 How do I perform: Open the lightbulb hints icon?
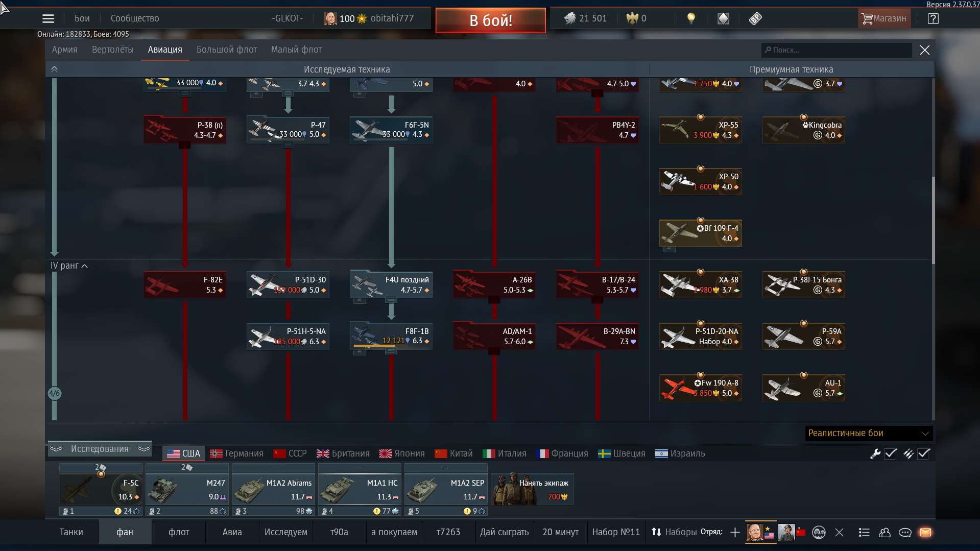[691, 18]
